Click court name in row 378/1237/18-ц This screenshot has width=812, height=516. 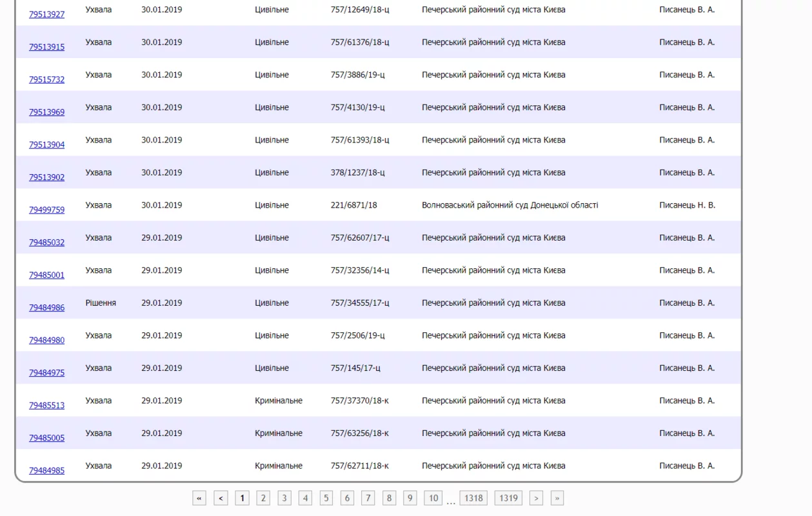493,172
